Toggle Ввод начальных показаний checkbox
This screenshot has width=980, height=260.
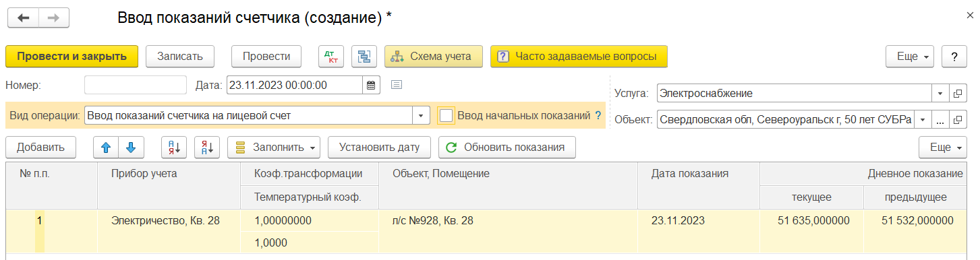tap(446, 115)
